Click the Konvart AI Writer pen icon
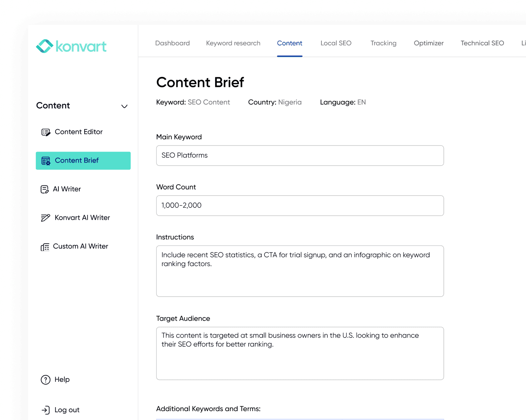The width and height of the screenshot is (526, 420). (45, 217)
